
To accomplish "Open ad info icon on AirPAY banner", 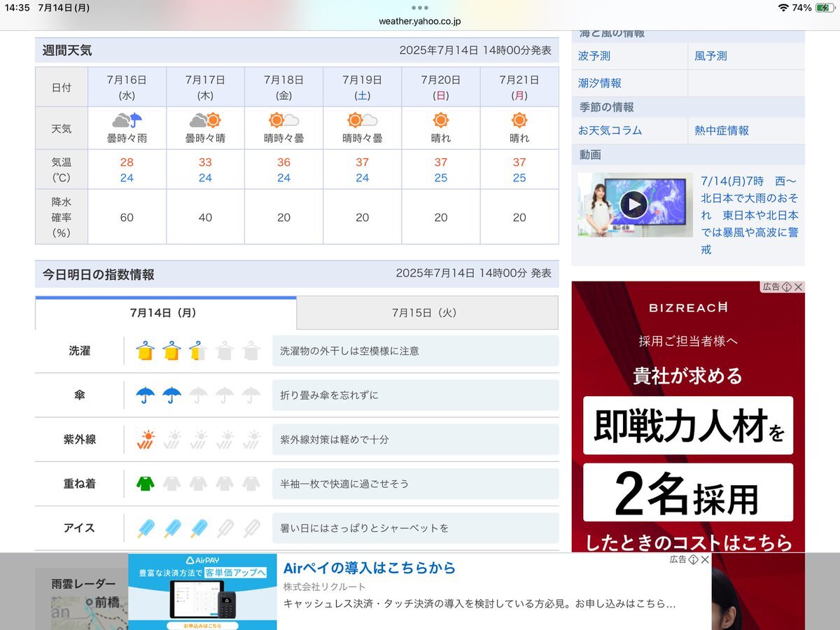I will (x=693, y=559).
